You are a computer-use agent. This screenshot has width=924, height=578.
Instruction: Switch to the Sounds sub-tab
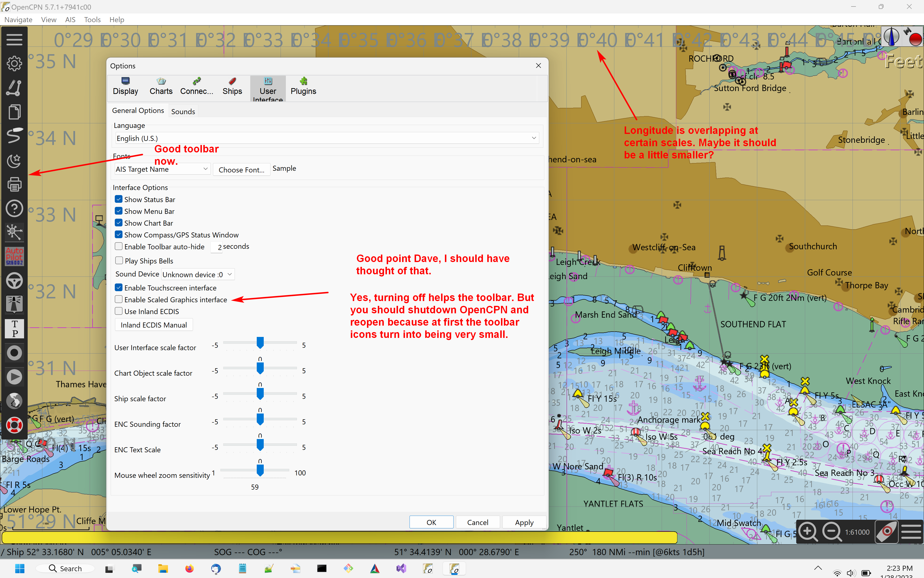click(x=183, y=112)
